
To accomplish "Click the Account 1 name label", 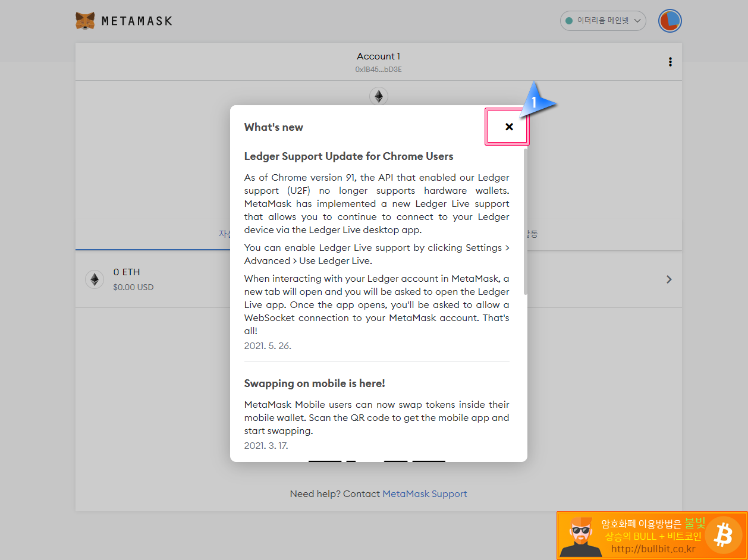I will coord(378,56).
